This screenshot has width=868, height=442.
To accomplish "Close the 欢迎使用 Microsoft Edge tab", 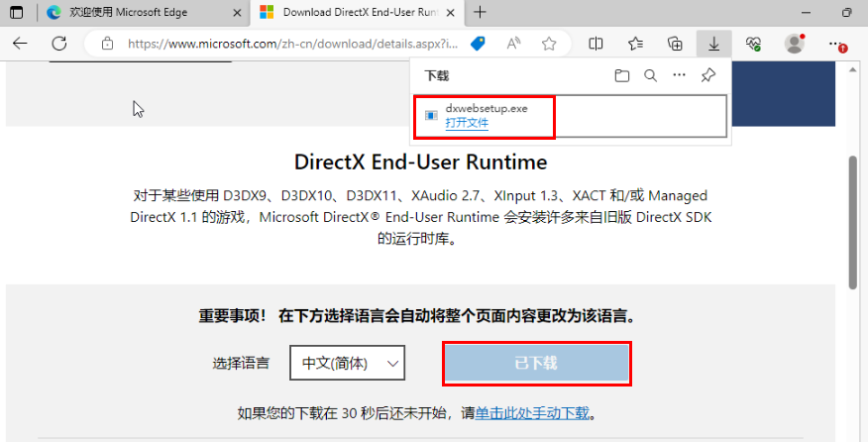I will [237, 12].
